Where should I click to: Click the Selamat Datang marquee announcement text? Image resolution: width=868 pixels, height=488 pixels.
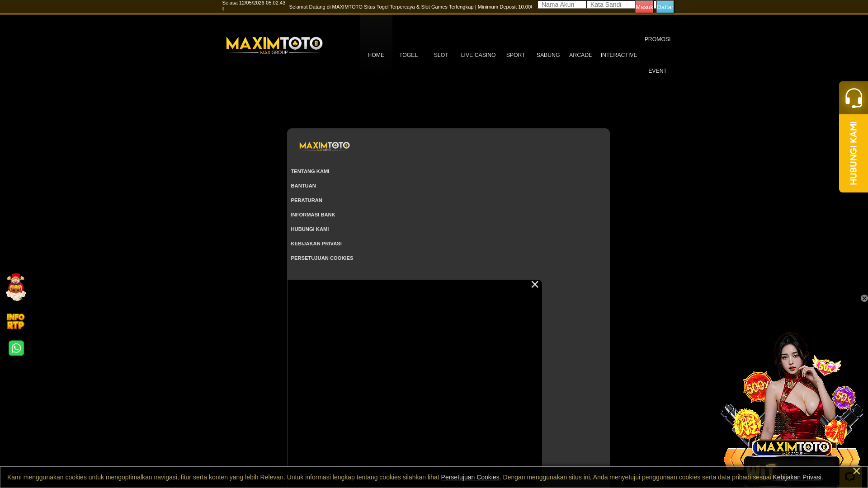point(410,7)
